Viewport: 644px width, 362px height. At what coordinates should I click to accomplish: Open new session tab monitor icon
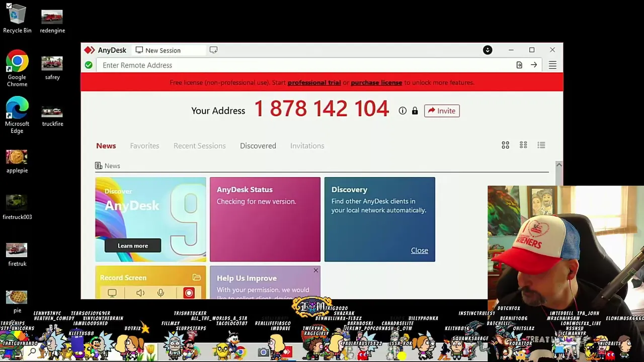[x=213, y=50]
